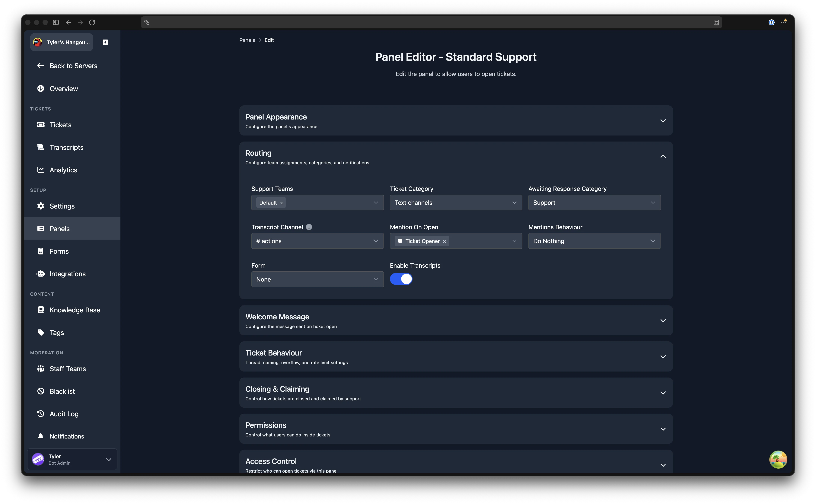Open Integrations in the sidebar
The height and width of the screenshot is (504, 816).
[x=72, y=274]
